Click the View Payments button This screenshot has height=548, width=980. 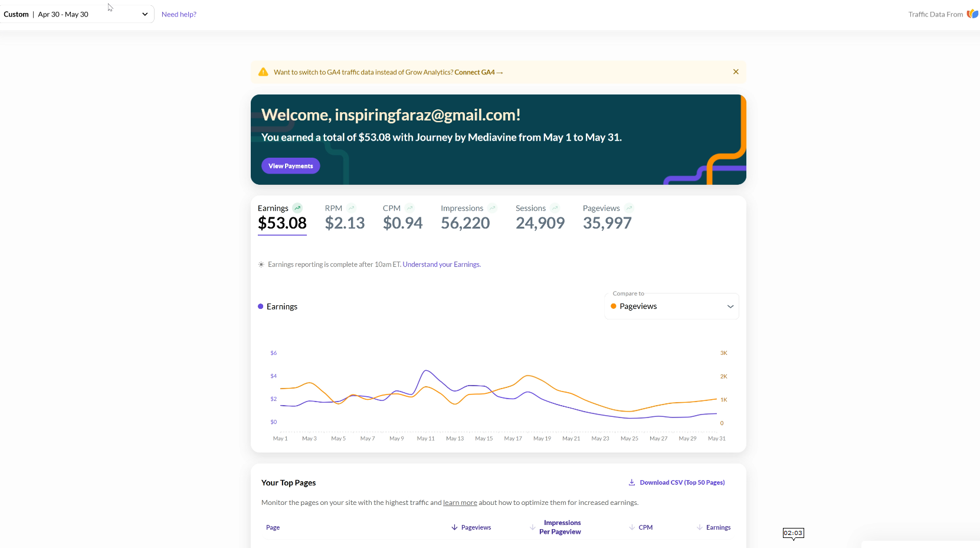click(x=291, y=166)
